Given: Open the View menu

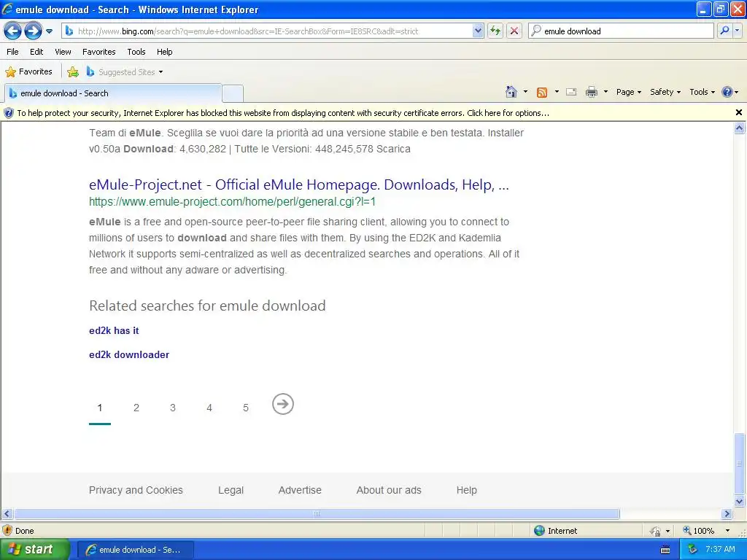Looking at the screenshot, I should click(63, 52).
